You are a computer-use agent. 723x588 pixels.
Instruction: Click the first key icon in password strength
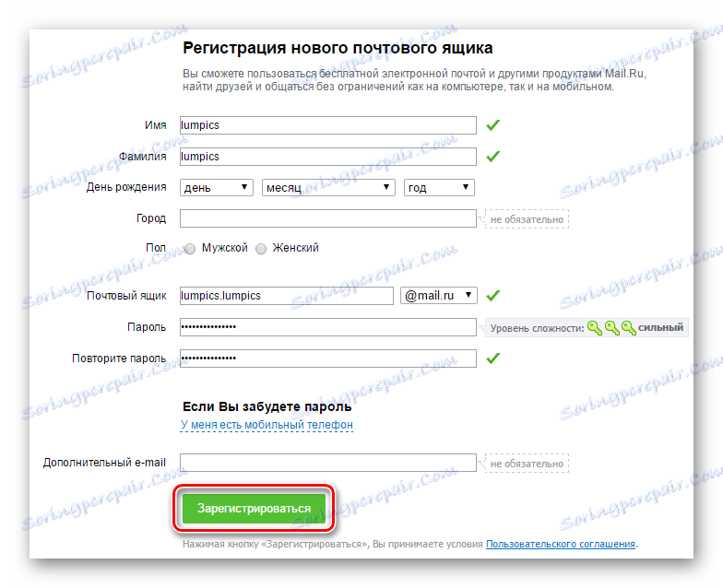coord(595,328)
